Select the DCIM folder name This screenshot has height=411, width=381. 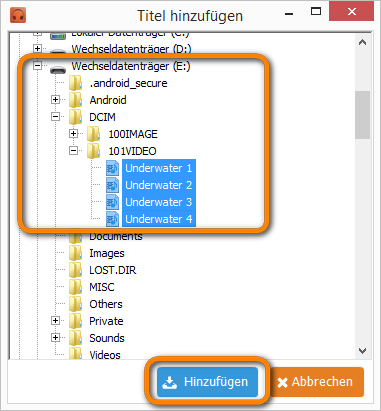(x=102, y=117)
